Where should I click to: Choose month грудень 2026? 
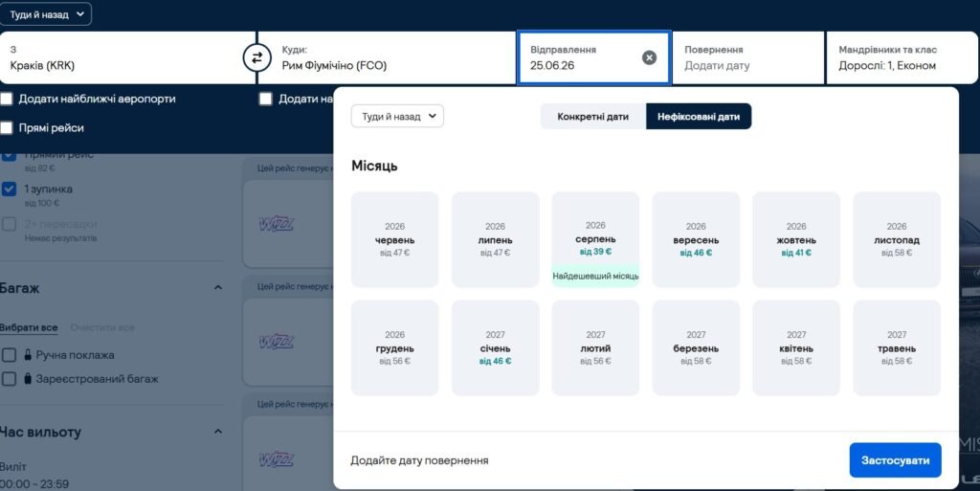(395, 348)
